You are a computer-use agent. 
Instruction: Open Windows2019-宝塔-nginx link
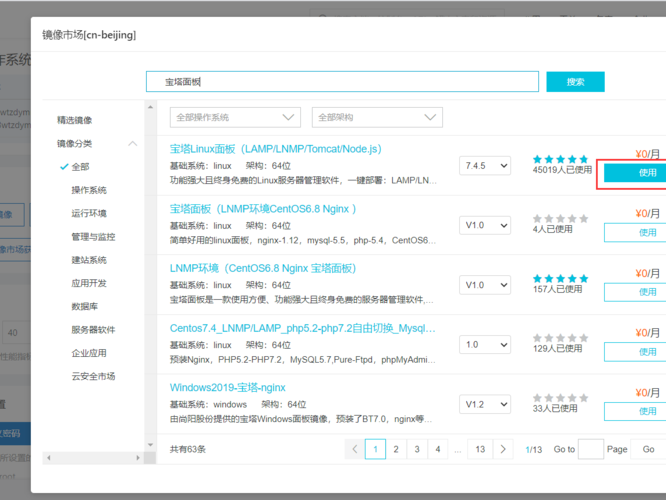pyautogui.click(x=228, y=388)
